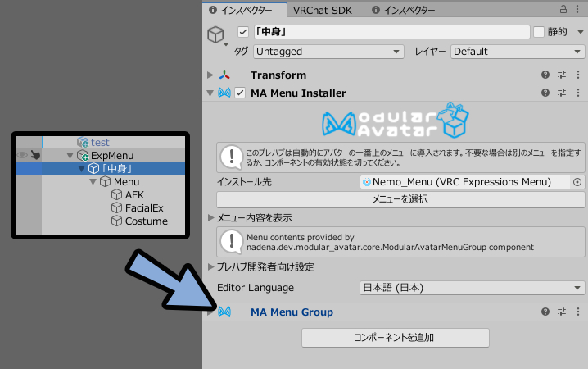Collapse the Menu tree node
Image resolution: width=588 pixels, height=369 pixels.
click(93, 182)
